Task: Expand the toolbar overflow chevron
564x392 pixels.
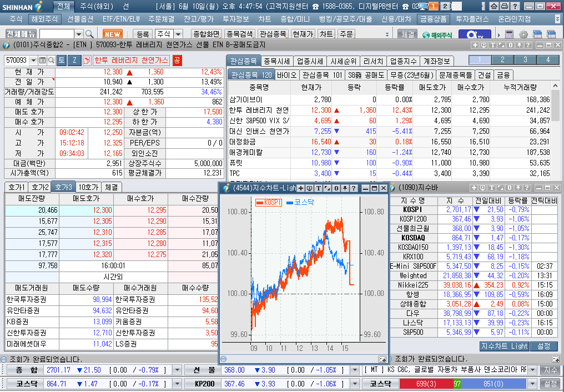Action: point(387,35)
